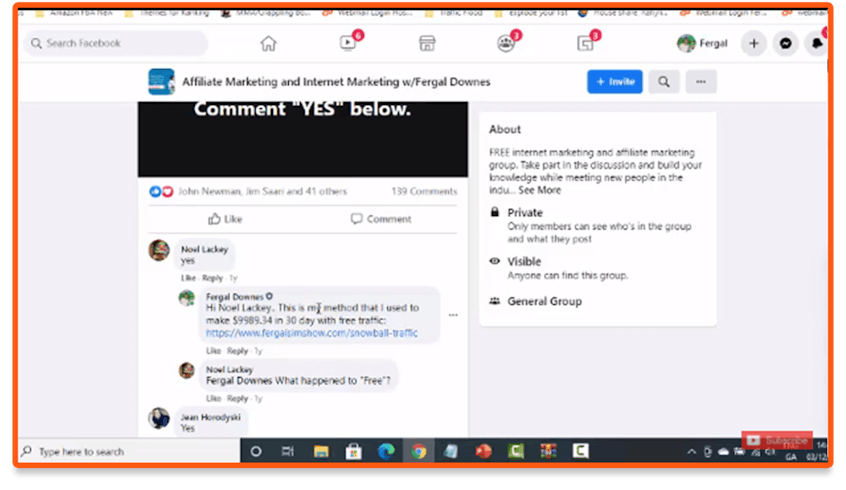Expand About text with See More
Viewport: 846px width, 490px height.
[540, 190]
